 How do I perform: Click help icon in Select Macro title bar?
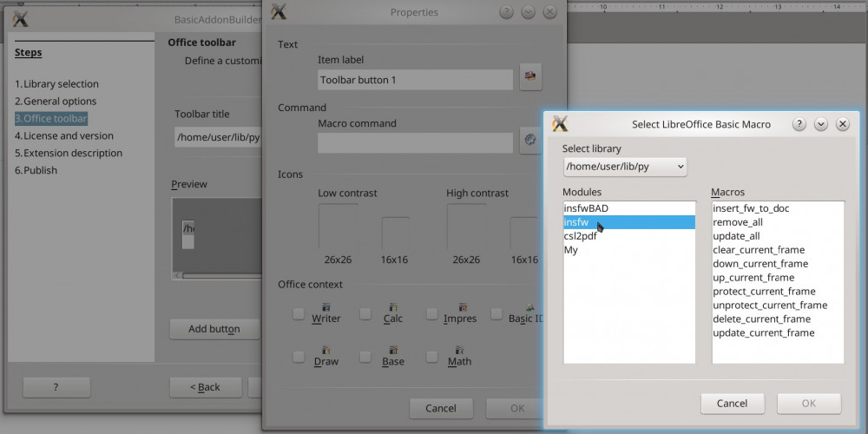pyautogui.click(x=799, y=124)
